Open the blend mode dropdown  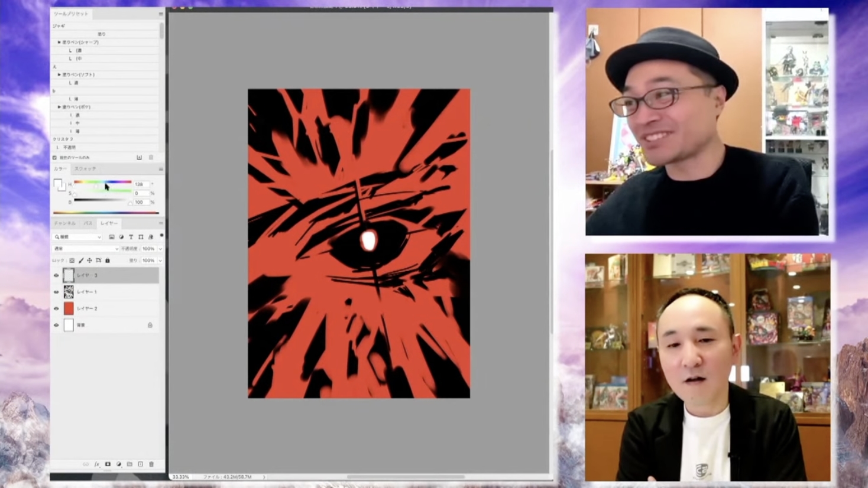point(86,249)
